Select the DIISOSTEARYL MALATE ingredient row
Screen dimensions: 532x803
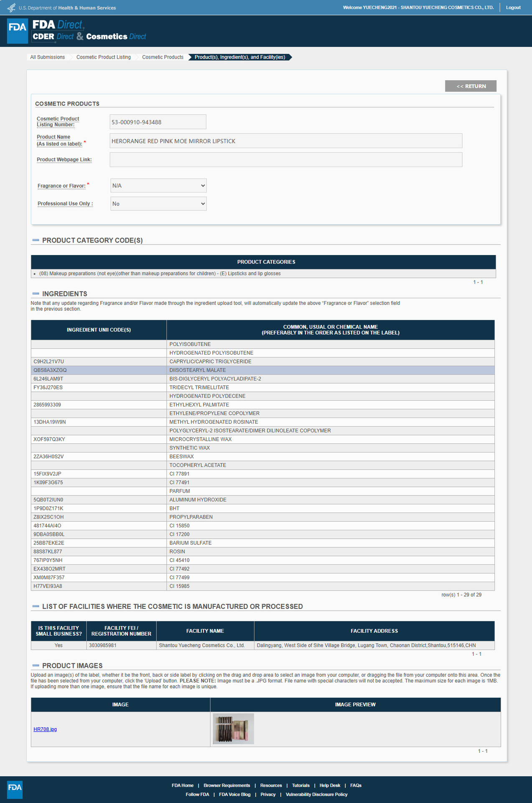(x=262, y=370)
